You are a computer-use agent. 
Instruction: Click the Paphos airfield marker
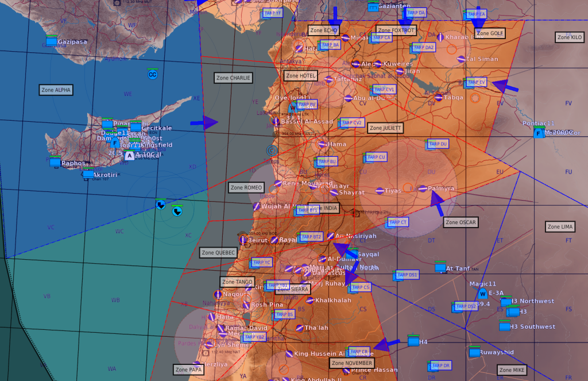tap(55, 163)
